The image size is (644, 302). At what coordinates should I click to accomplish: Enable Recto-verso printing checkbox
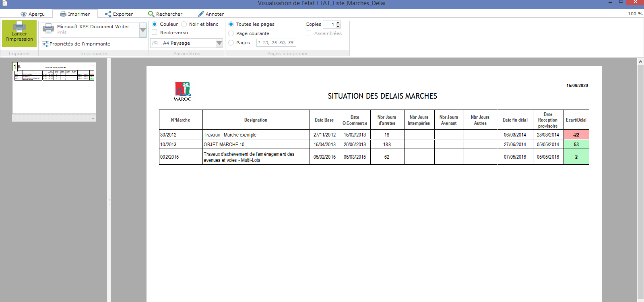tap(154, 32)
